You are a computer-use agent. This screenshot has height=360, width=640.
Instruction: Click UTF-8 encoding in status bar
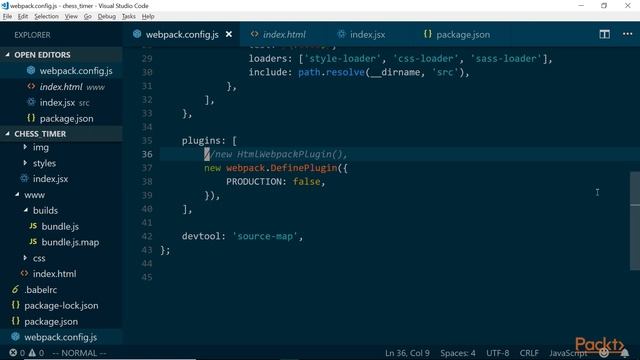pos(497,353)
